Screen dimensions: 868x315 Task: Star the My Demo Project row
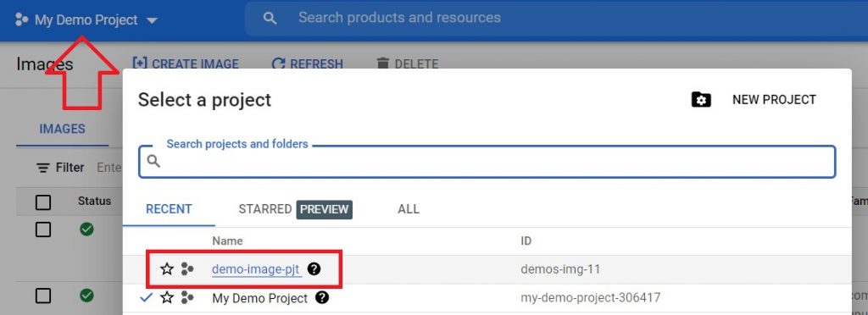point(167,298)
